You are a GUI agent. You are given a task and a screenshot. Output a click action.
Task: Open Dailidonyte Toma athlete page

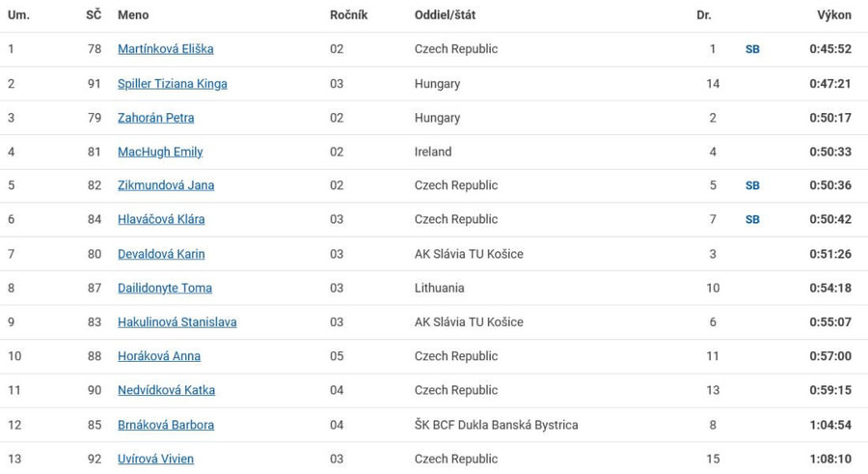(164, 288)
